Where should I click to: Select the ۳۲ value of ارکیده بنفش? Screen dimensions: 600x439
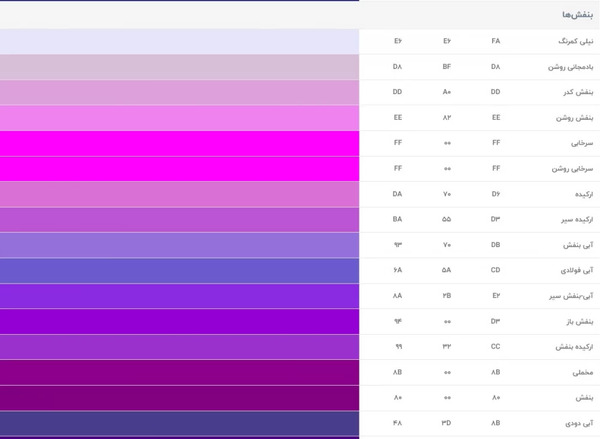pos(447,346)
